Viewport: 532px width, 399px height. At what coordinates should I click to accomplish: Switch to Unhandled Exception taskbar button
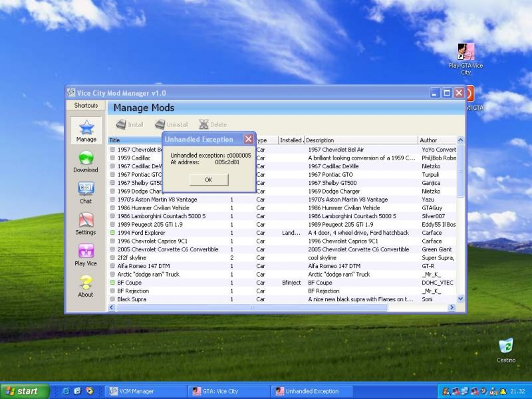pyautogui.click(x=312, y=391)
